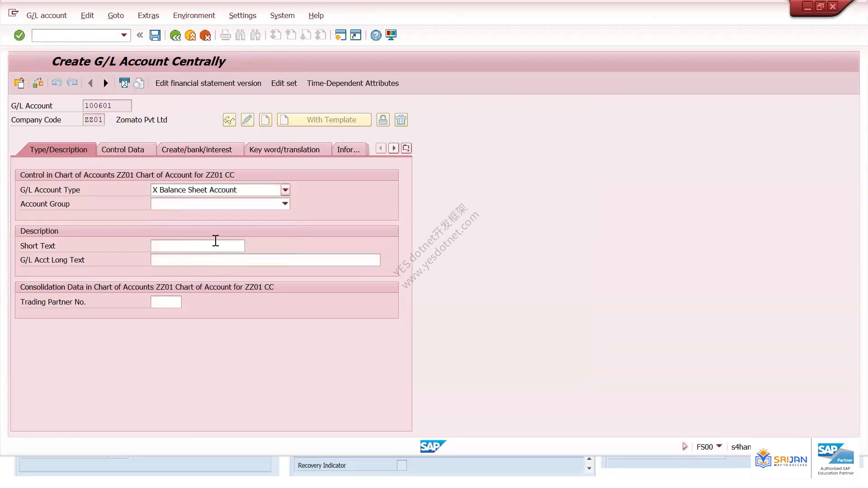Click the red Cancel icon
The width and height of the screenshot is (868, 488).
pos(205,35)
